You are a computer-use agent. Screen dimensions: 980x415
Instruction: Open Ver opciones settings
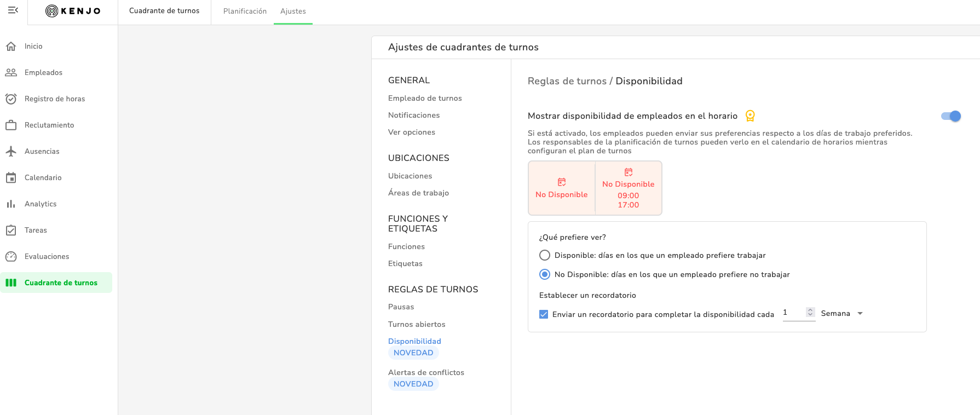412,132
